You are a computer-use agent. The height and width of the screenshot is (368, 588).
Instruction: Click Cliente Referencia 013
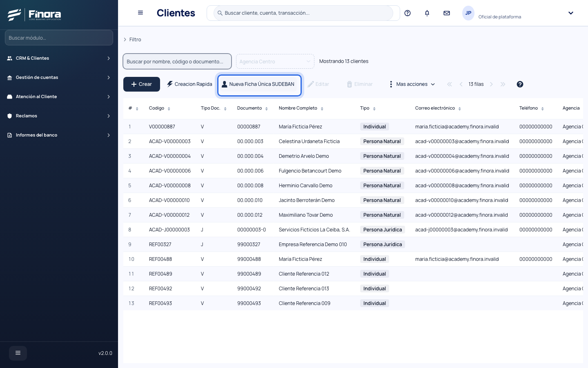click(x=304, y=289)
